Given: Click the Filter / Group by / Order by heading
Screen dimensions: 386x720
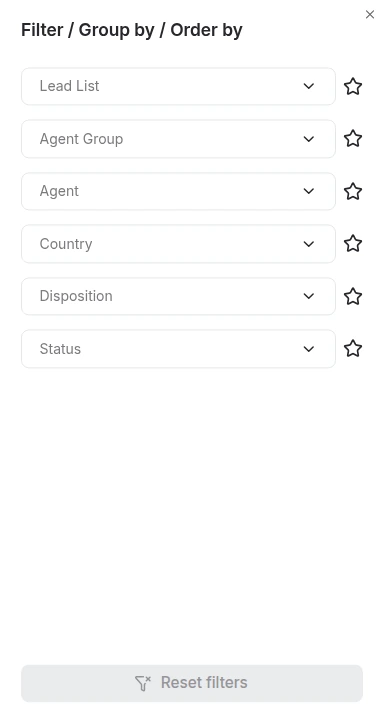Looking at the screenshot, I should [132, 30].
